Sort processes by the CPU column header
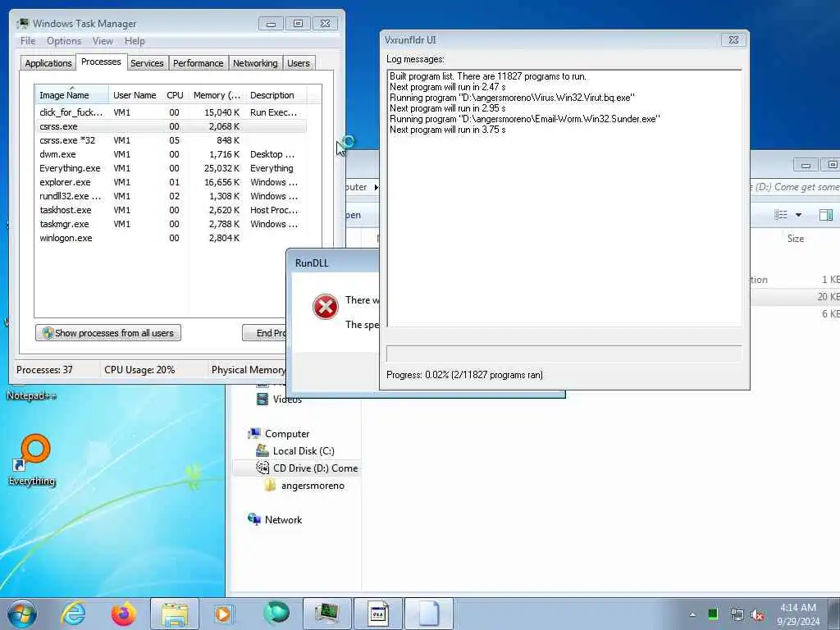840x630 pixels. pos(175,95)
